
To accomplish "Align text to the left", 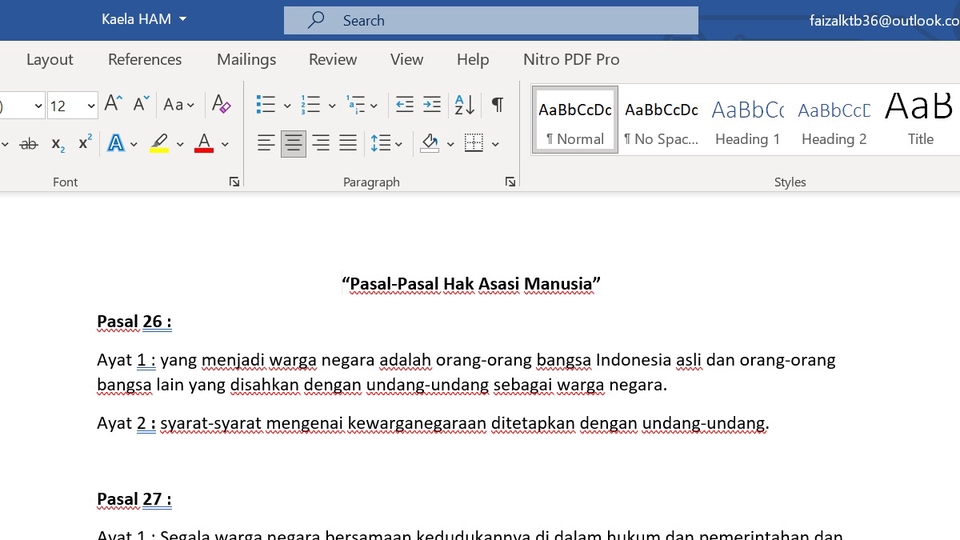I will tap(266, 143).
